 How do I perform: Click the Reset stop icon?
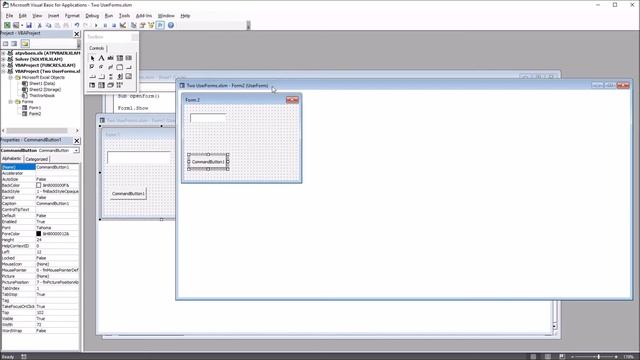[x=114, y=25]
